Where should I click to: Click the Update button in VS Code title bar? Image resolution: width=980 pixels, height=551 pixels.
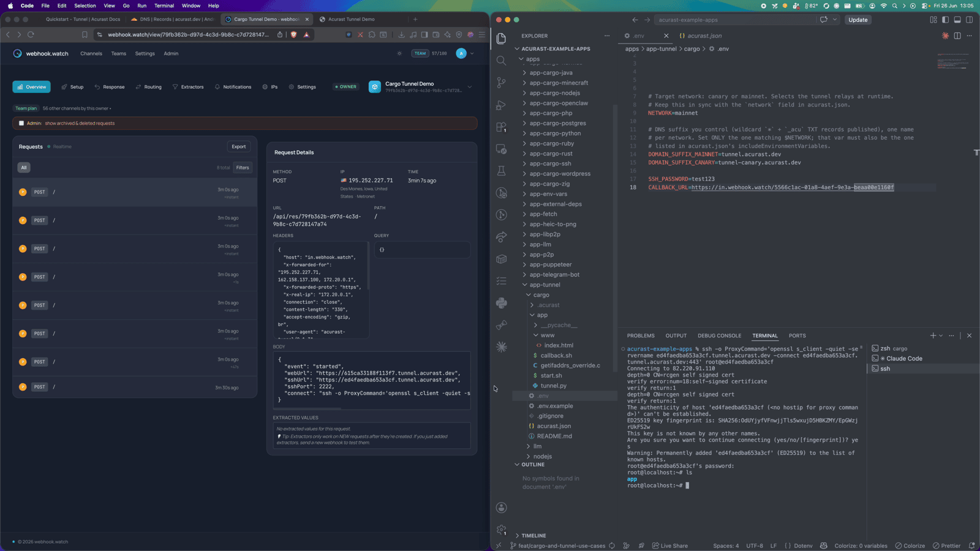coord(858,20)
